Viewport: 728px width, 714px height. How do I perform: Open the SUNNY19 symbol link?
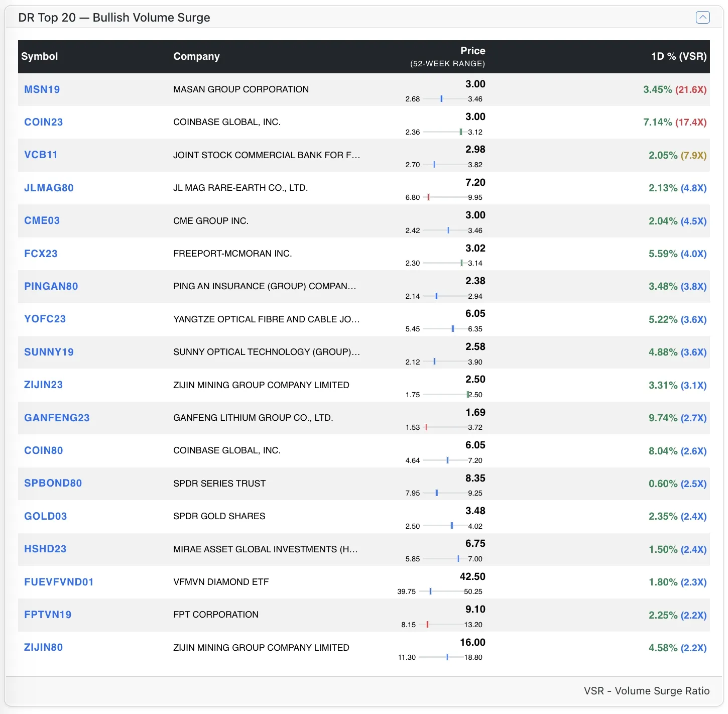tap(49, 352)
